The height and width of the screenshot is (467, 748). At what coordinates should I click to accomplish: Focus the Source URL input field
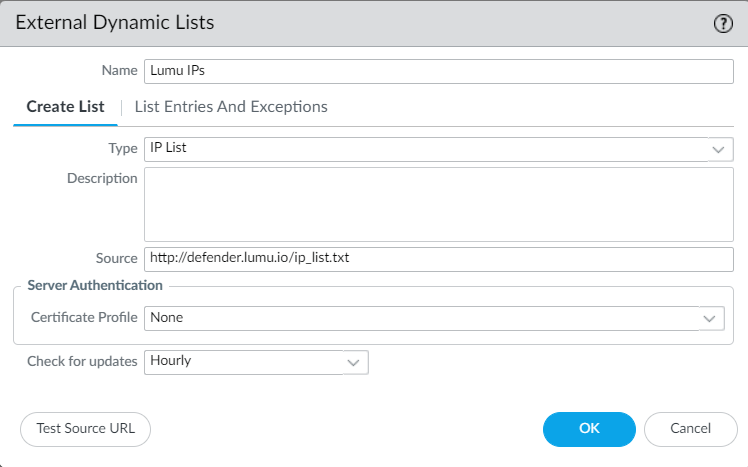click(438, 258)
